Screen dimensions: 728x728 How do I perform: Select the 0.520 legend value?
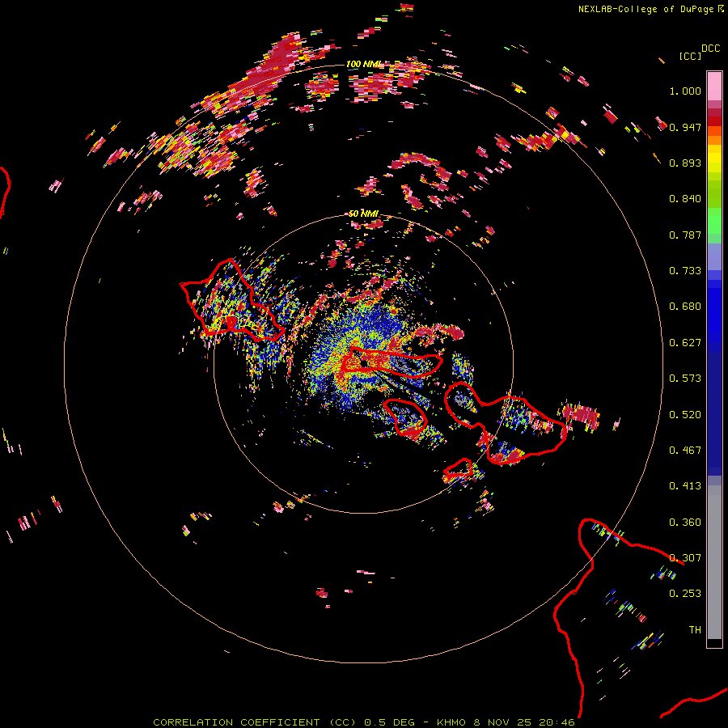click(x=685, y=415)
